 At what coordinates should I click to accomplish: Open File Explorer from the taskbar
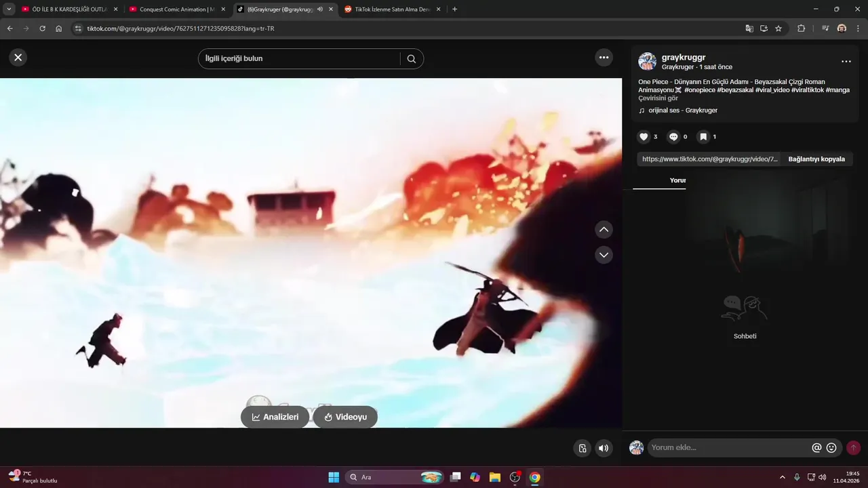pyautogui.click(x=495, y=477)
